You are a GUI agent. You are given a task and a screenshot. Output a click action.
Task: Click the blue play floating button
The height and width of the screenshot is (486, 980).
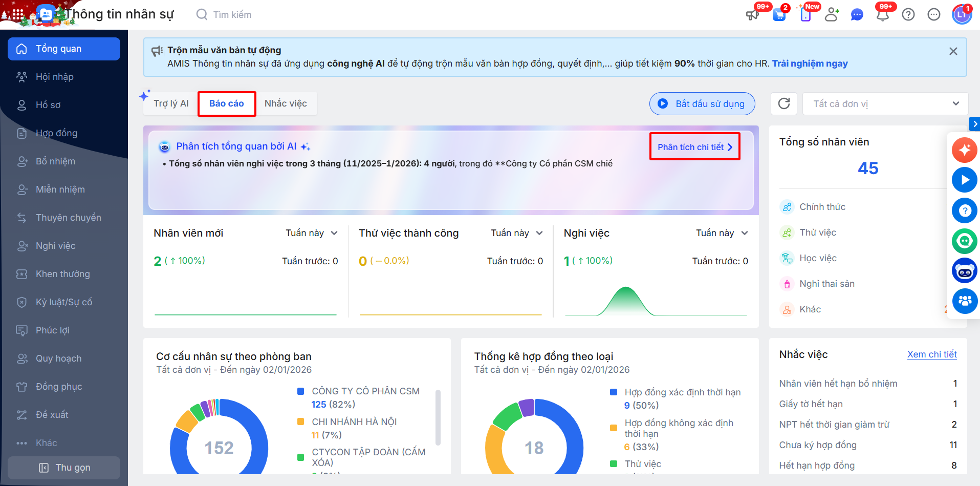pyautogui.click(x=965, y=180)
